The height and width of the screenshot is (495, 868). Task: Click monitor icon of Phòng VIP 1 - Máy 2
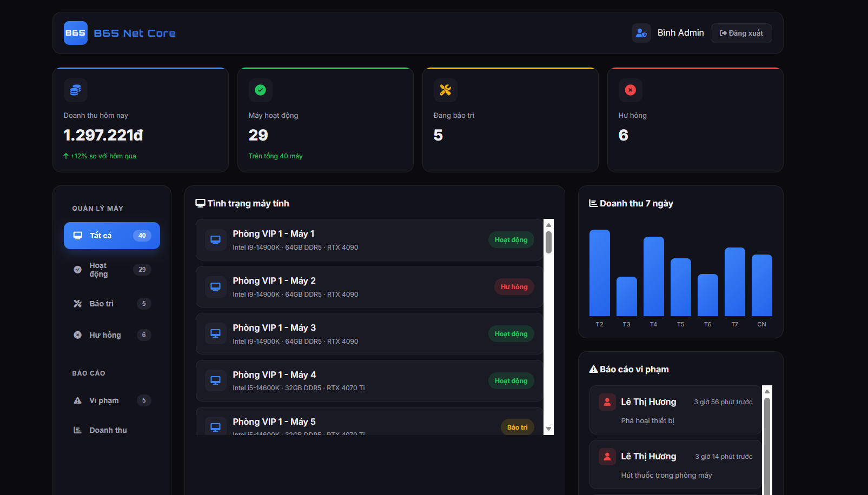coord(215,287)
